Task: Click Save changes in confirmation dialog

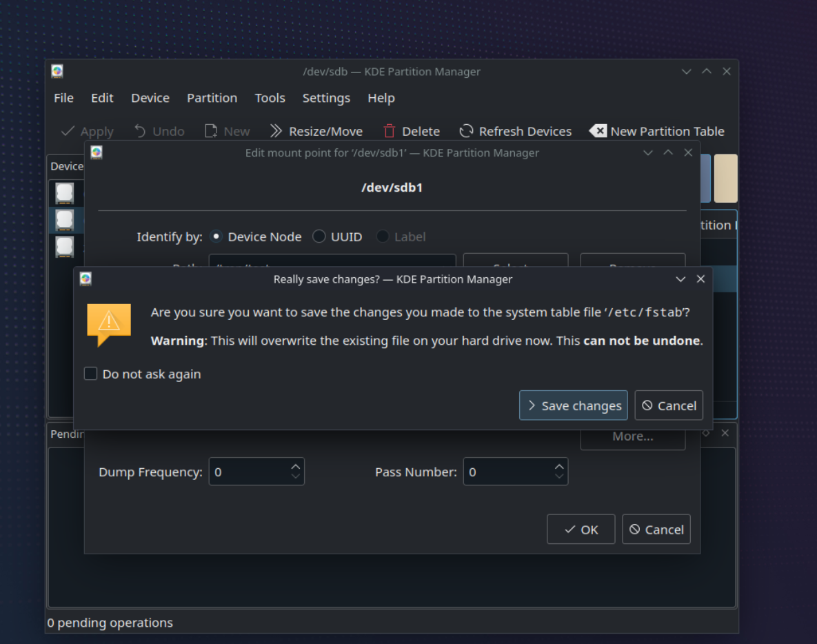Action: 573,405
